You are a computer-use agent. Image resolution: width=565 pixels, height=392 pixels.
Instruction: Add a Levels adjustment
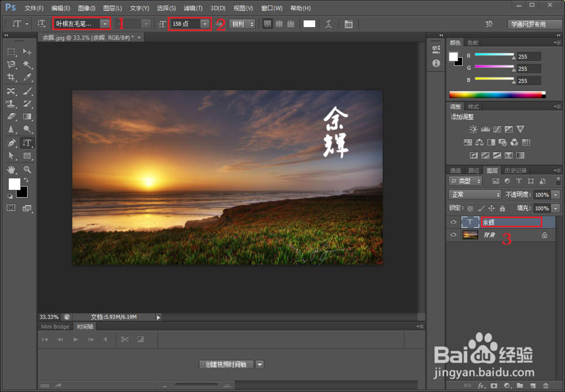click(x=485, y=129)
